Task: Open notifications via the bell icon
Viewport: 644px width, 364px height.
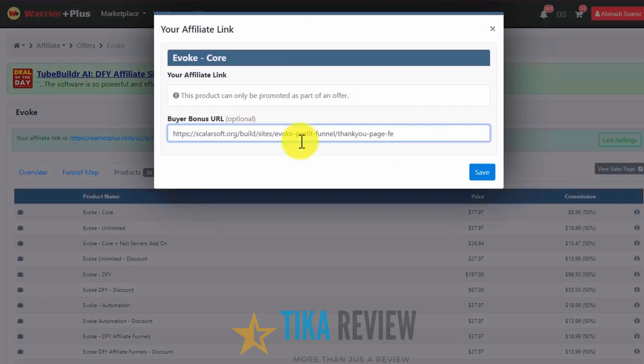Action: 544,13
